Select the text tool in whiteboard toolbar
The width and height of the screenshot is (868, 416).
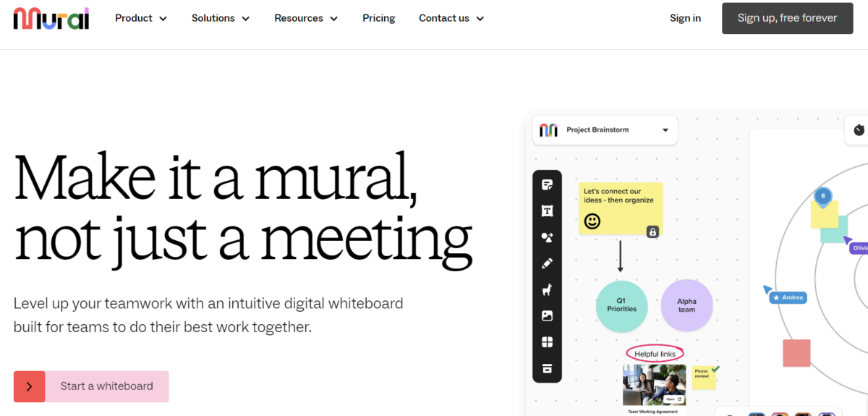pos(548,211)
